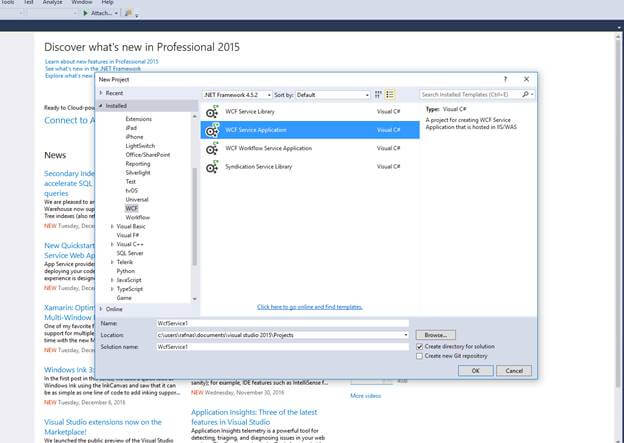Expand the JavaScript node
This screenshot has width=624, height=443.
point(112,280)
